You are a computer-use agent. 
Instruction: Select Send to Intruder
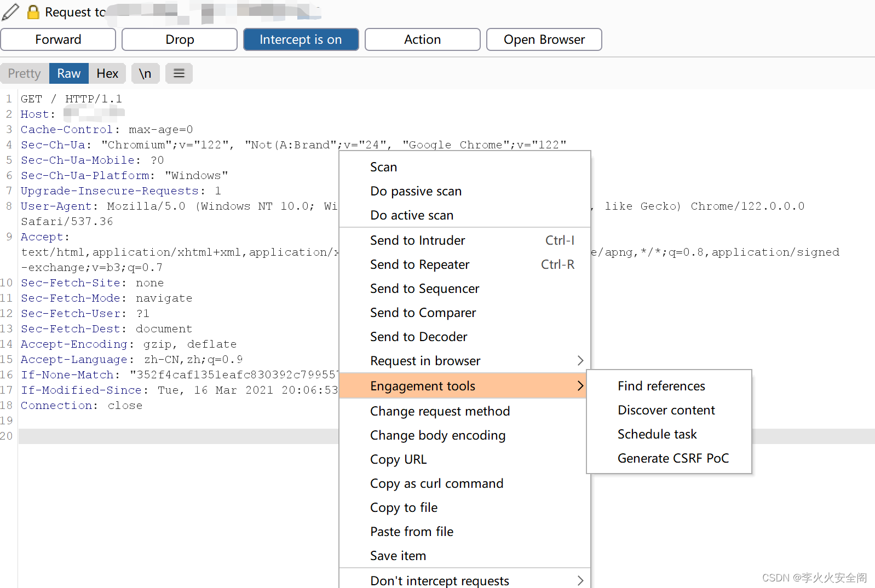point(465,240)
